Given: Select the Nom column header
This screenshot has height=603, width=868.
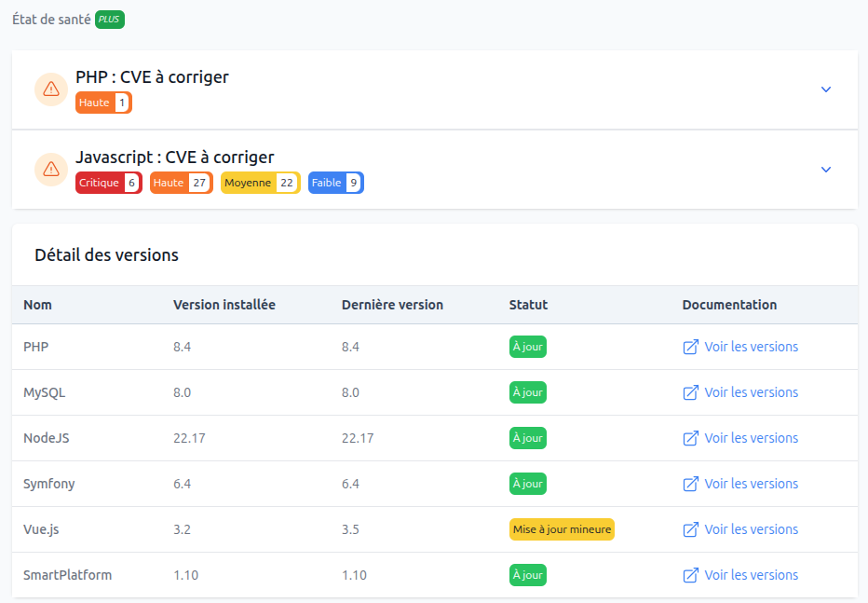Looking at the screenshot, I should click(37, 304).
